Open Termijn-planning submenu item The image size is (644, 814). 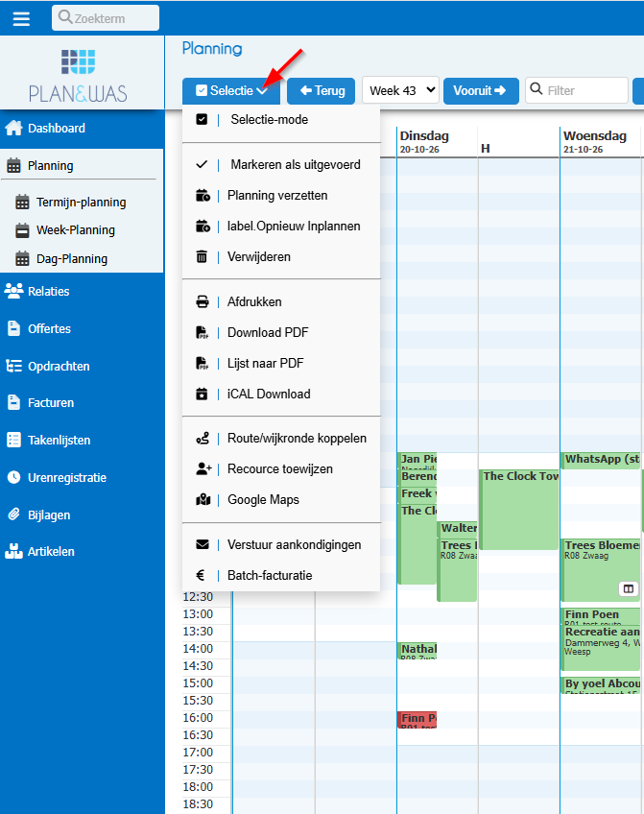click(82, 202)
